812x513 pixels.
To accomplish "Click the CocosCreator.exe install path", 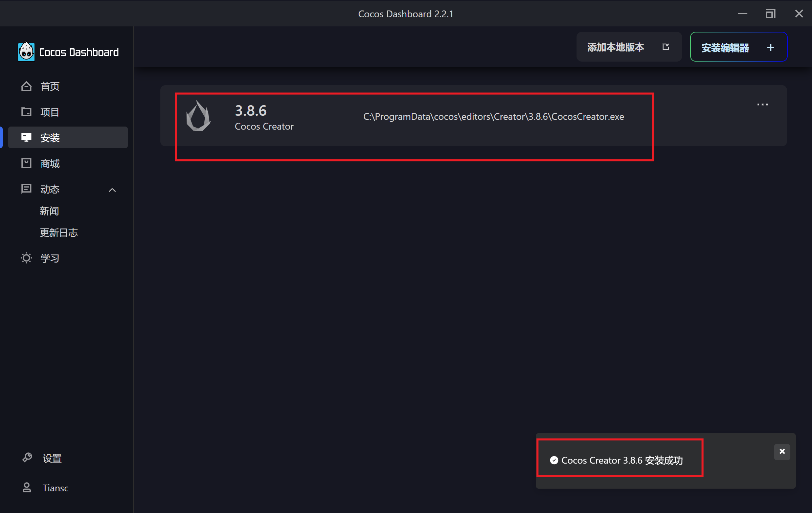I will pyautogui.click(x=493, y=117).
